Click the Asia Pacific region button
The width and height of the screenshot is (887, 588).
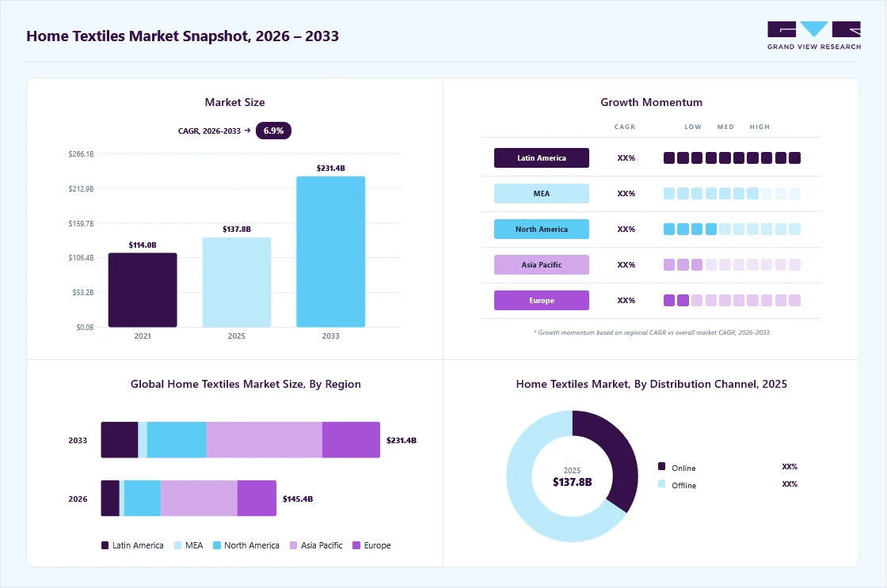coord(542,264)
